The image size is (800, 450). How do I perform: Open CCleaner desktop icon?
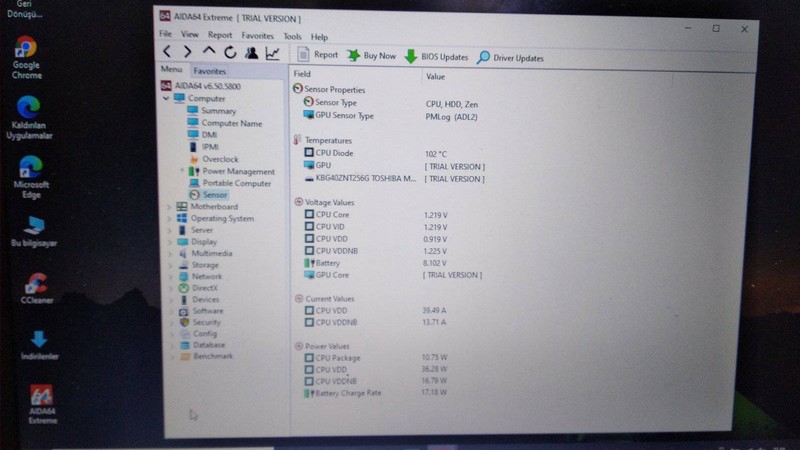coord(37,288)
